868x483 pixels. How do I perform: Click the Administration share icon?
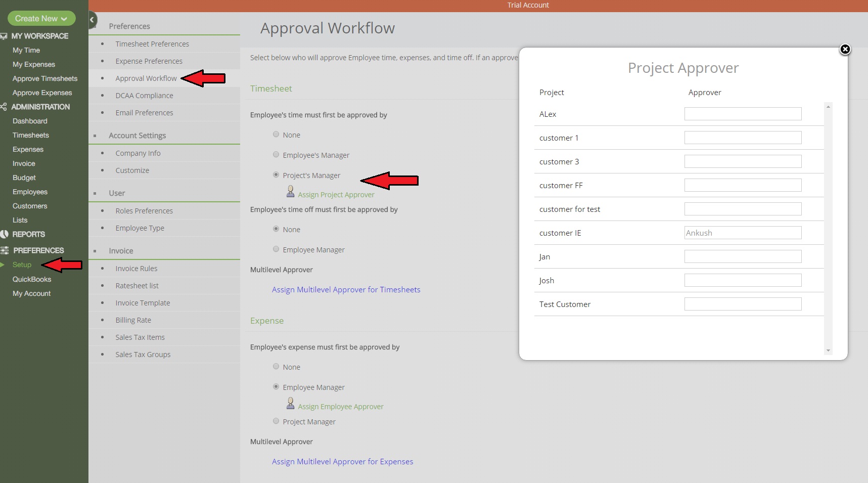[x=4, y=107]
